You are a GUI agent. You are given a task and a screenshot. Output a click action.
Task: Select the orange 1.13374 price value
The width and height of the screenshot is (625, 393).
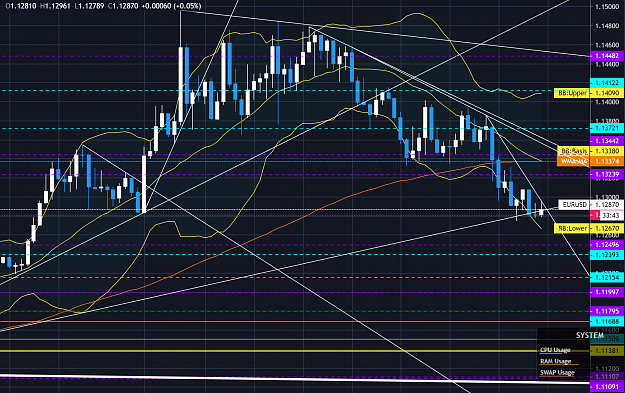pyautogui.click(x=607, y=161)
